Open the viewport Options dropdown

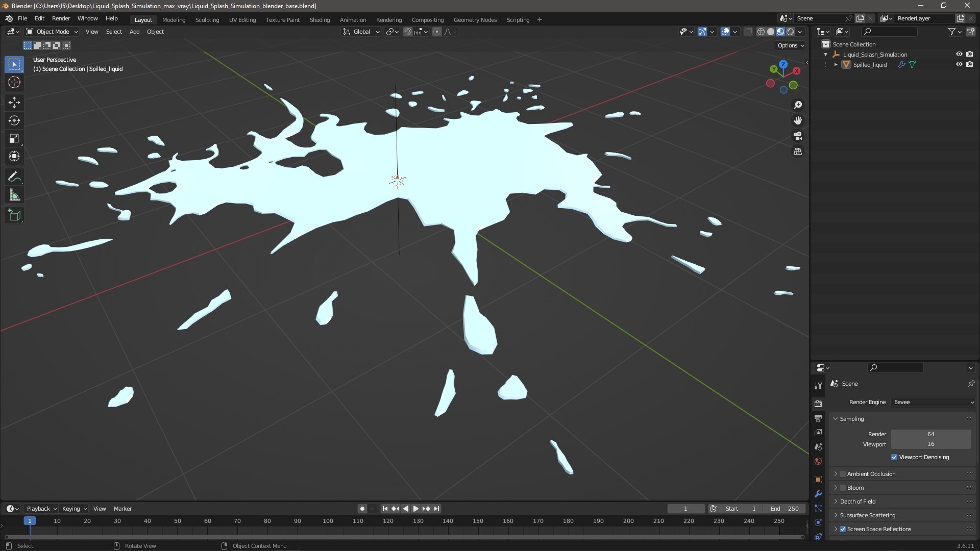[x=791, y=45]
